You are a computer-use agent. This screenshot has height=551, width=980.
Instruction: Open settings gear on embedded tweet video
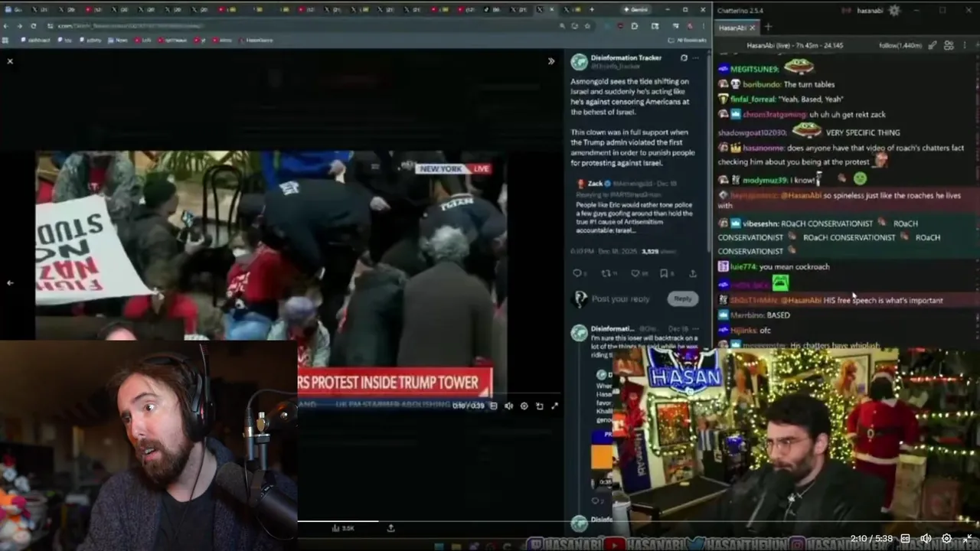[524, 406]
